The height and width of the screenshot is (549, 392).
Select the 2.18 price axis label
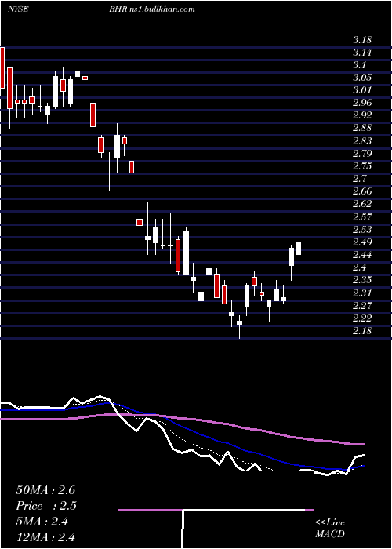click(362, 331)
